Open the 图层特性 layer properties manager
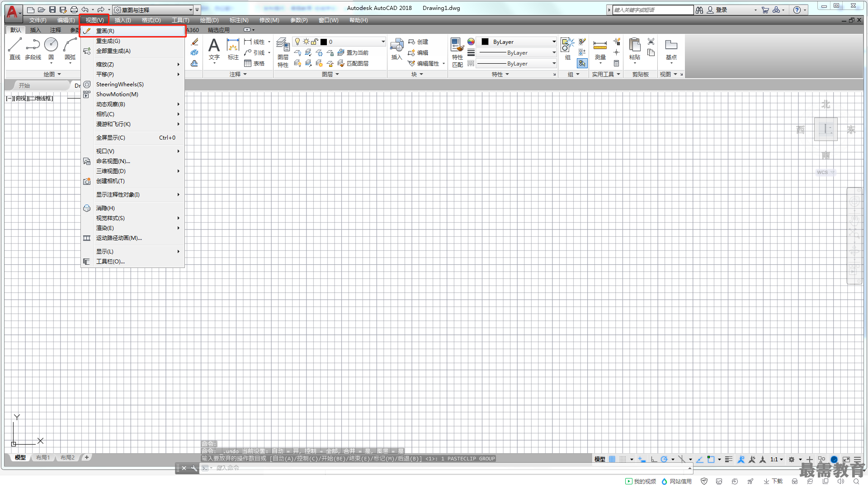This screenshot has height=488, width=868. pyautogui.click(x=283, y=52)
